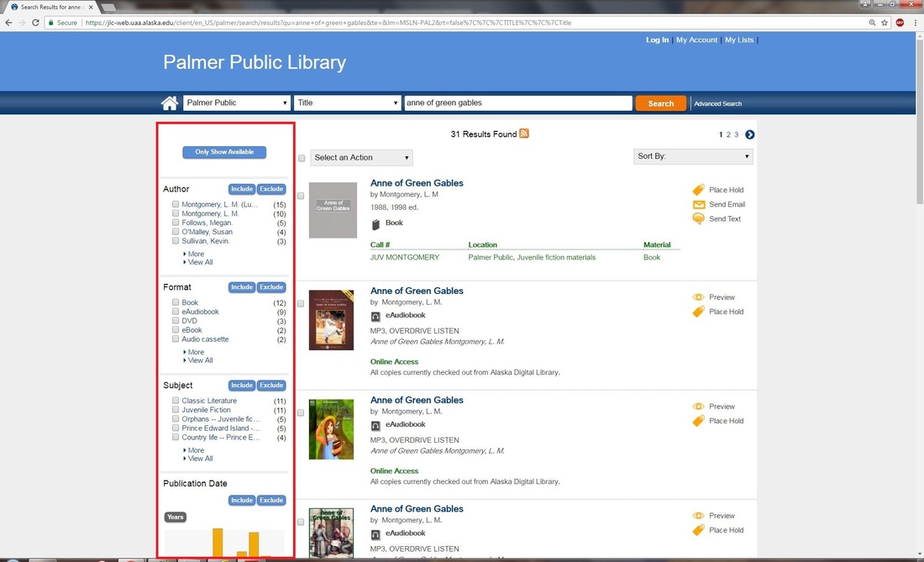Subscribe to results RSS feed icon
Screen dimensions: 924x562
pyautogui.click(x=524, y=134)
